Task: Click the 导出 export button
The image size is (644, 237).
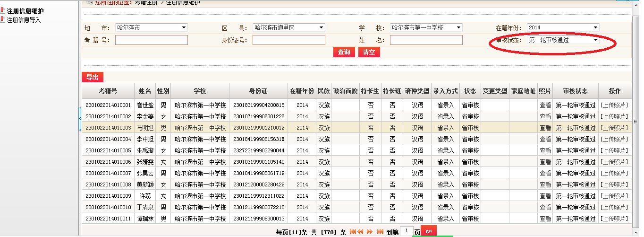Action: tap(93, 78)
